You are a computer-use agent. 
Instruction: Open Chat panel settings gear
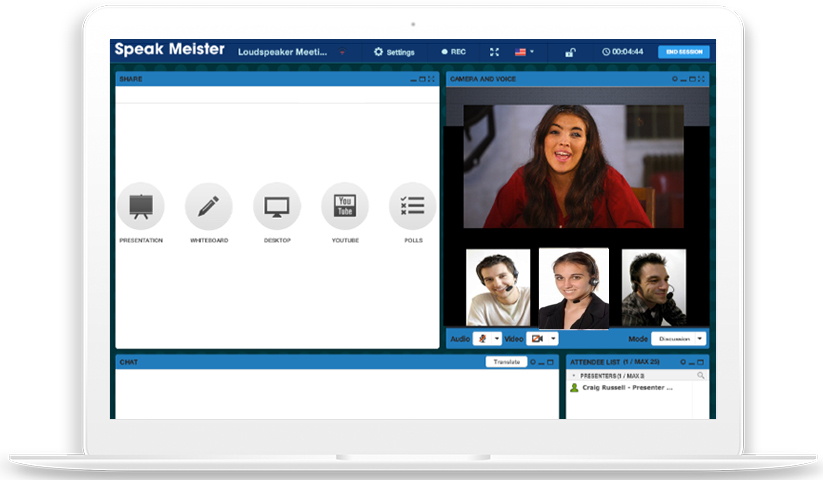point(533,362)
